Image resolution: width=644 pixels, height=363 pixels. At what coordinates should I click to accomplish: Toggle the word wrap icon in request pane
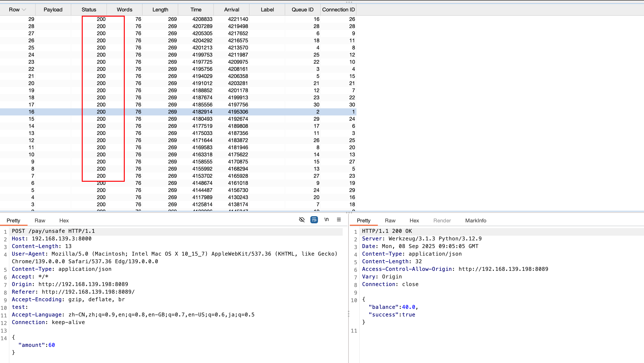pyautogui.click(x=314, y=220)
